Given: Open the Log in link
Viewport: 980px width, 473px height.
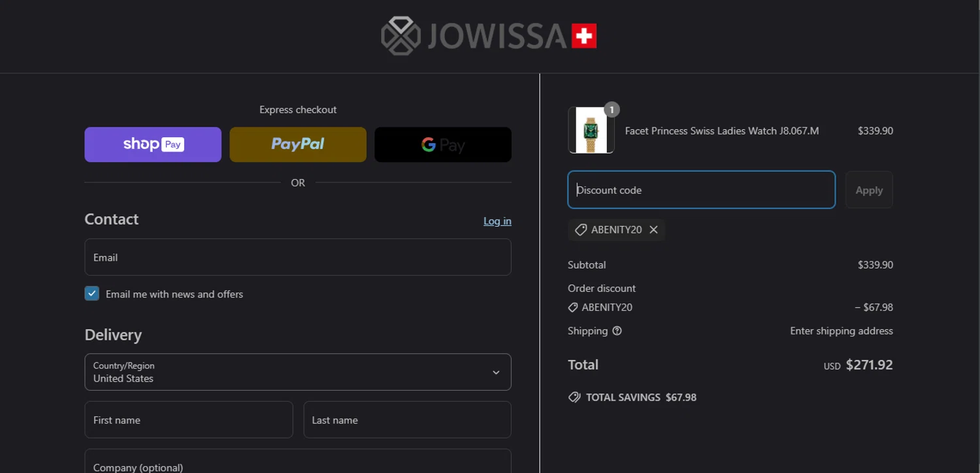Looking at the screenshot, I should click(497, 221).
